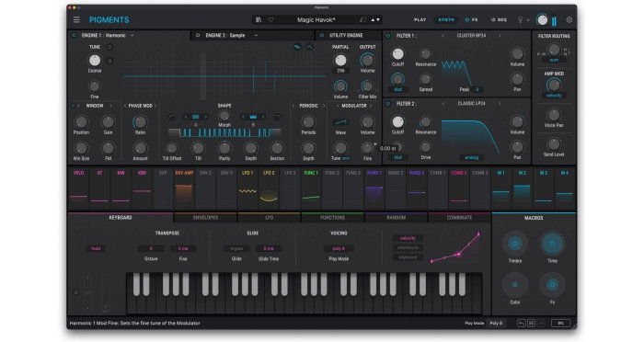Toggle legato glide mode
This screenshot has height=342, width=644.
point(236,248)
